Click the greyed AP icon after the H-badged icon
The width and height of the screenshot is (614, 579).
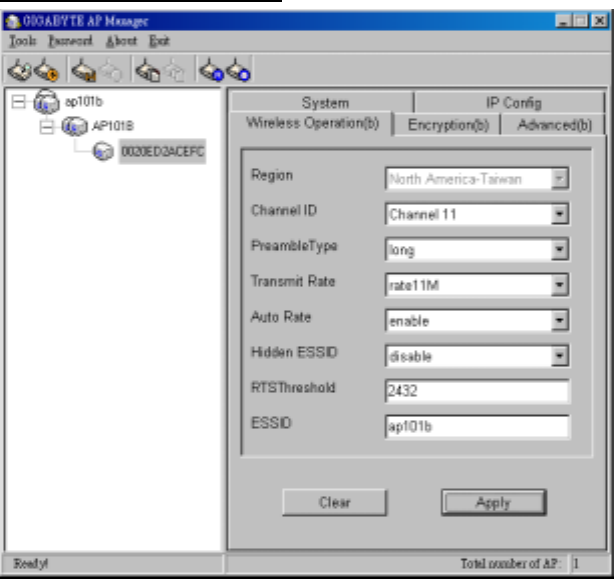click(x=111, y=71)
